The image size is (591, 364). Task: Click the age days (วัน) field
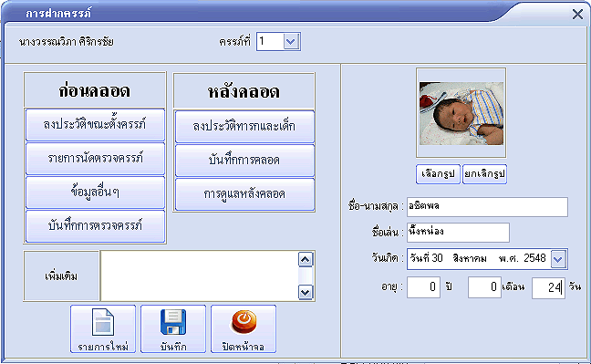tap(548, 287)
